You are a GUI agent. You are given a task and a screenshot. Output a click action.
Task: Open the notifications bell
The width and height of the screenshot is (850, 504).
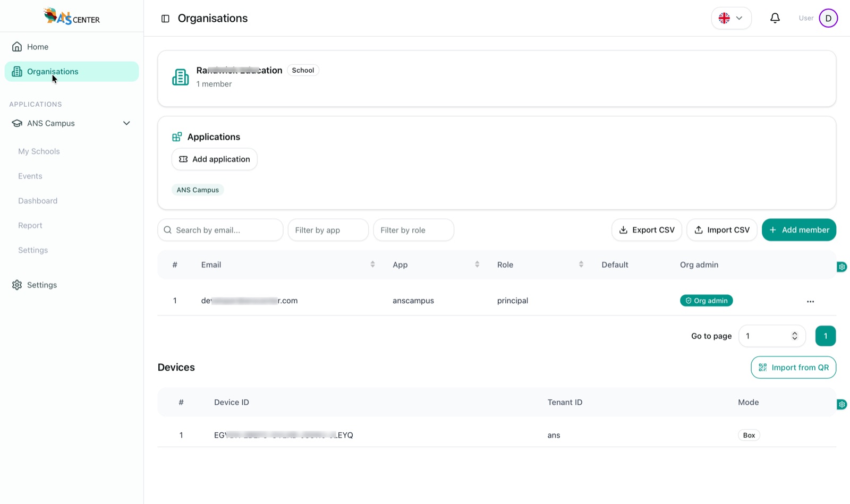[x=775, y=18]
